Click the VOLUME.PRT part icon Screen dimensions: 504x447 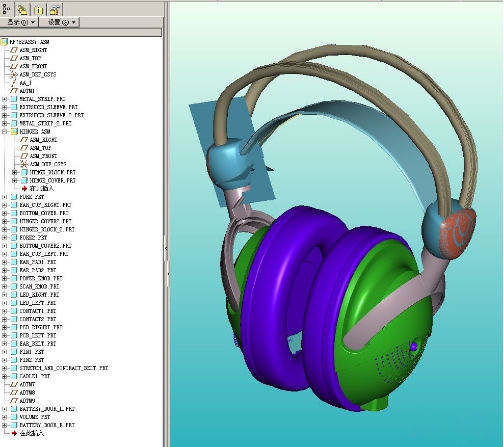pyautogui.click(x=14, y=417)
